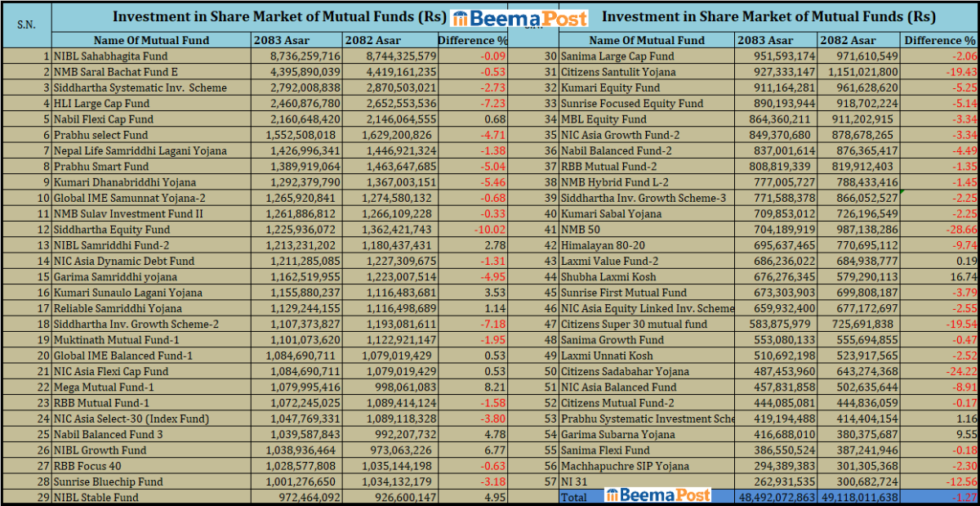Click the Global IME Balanced Fund-1 cell

pyautogui.click(x=151, y=356)
